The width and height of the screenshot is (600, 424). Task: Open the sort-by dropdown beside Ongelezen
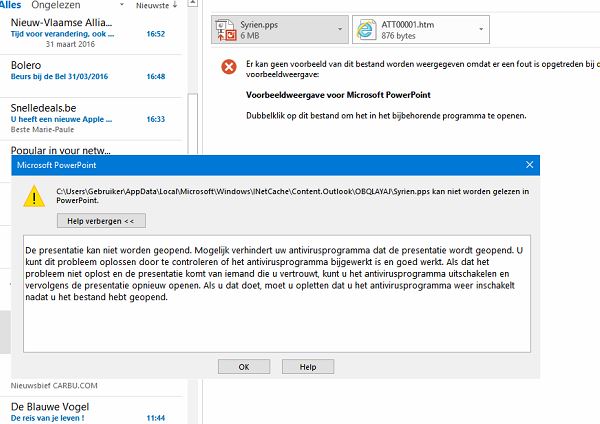point(122,5)
